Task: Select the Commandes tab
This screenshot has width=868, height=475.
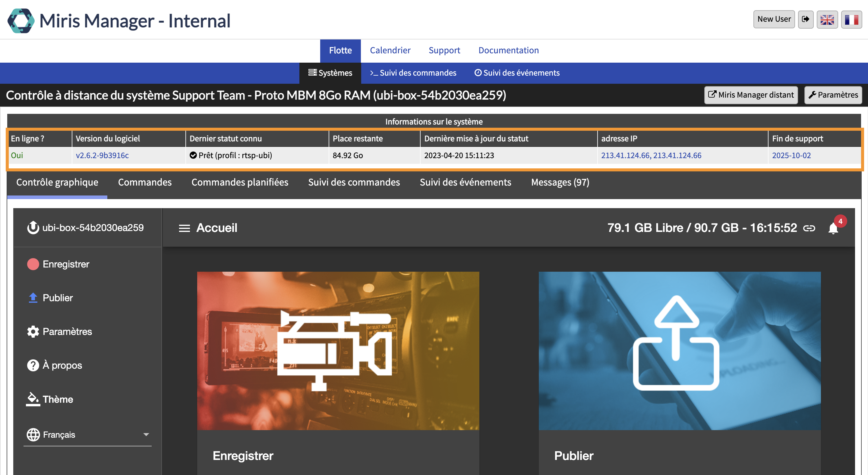Action: [x=145, y=182]
